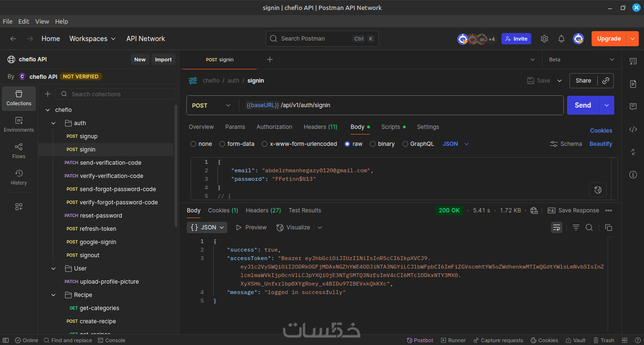The image size is (644, 345).
Task: Click the configure sidebar grid icon
Action: point(19,207)
